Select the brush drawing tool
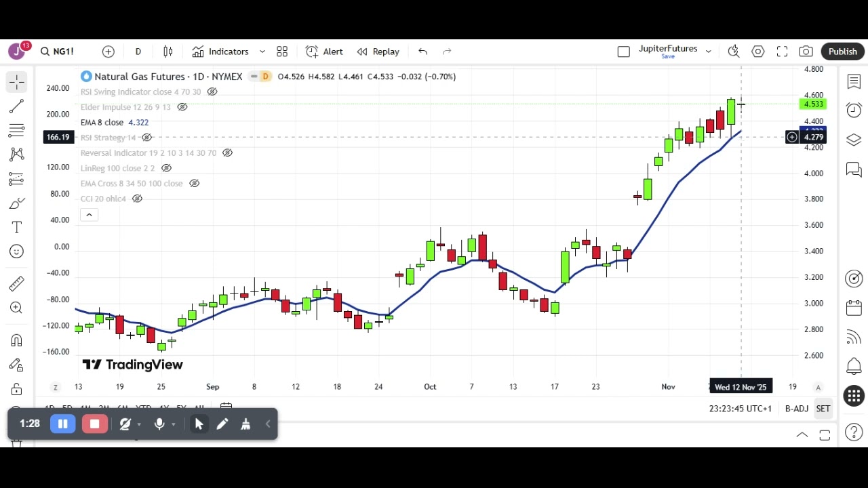 [17, 203]
